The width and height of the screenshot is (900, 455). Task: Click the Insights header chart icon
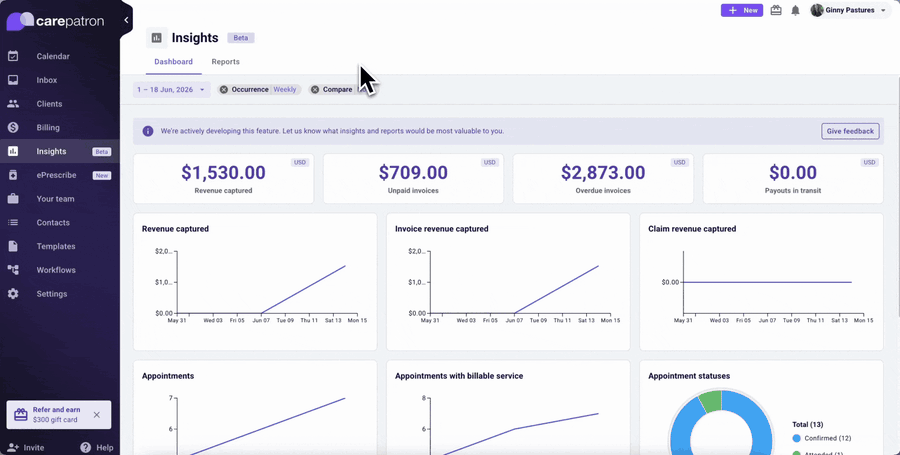click(156, 38)
